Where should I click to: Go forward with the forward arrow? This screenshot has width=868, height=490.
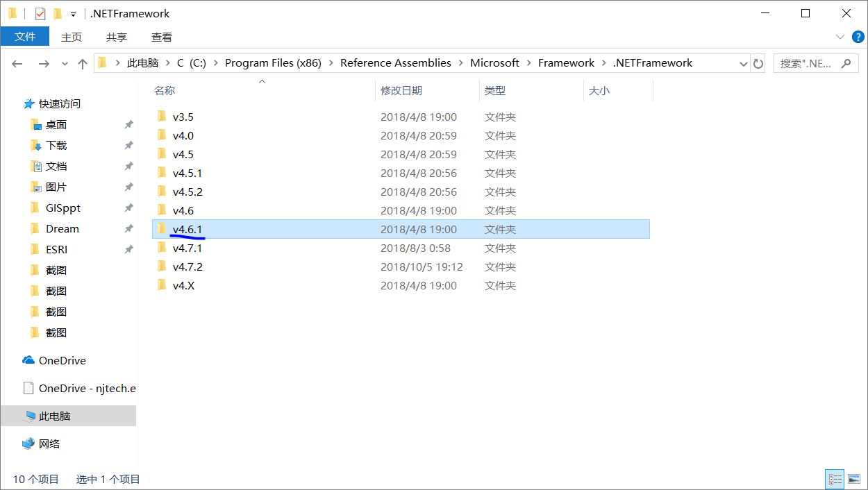pyautogui.click(x=44, y=63)
